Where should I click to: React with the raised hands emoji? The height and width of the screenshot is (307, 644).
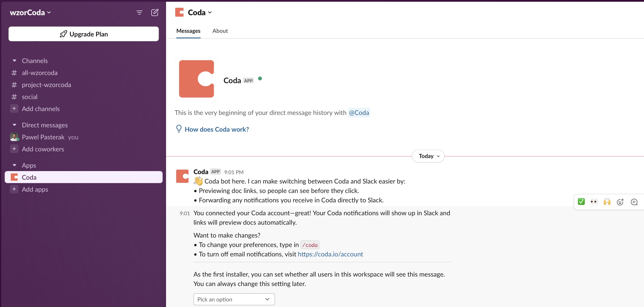click(607, 202)
